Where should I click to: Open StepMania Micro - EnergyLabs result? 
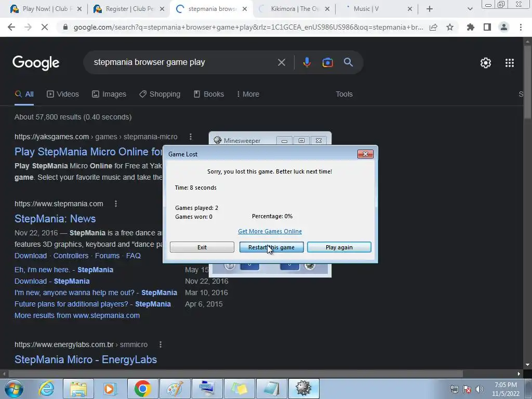point(86,360)
